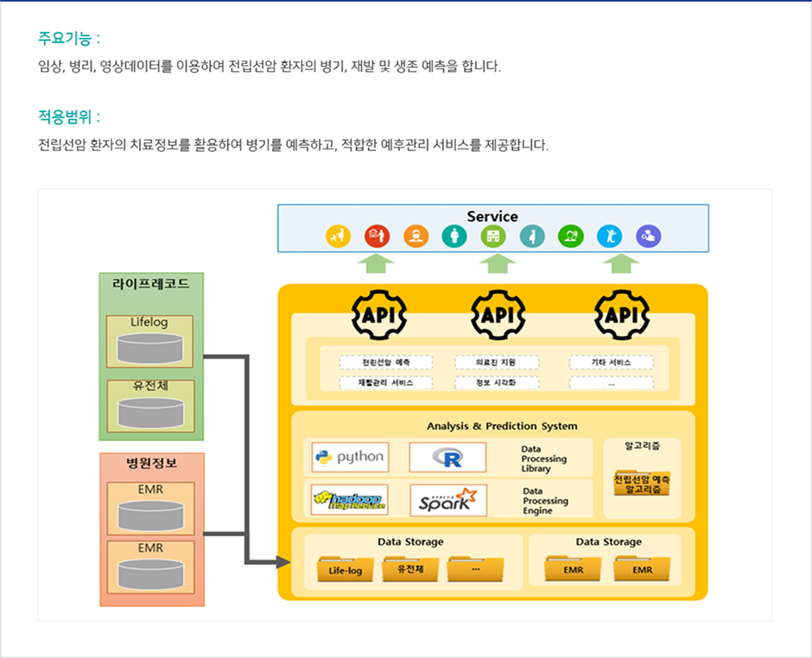Click the 주요기능 heading
812x658 pixels.
69,38
